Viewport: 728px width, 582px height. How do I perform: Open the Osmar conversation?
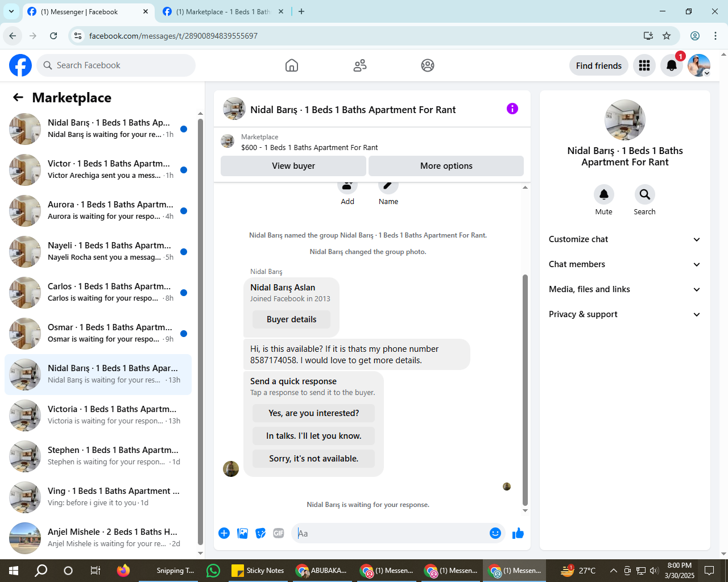[98, 334]
